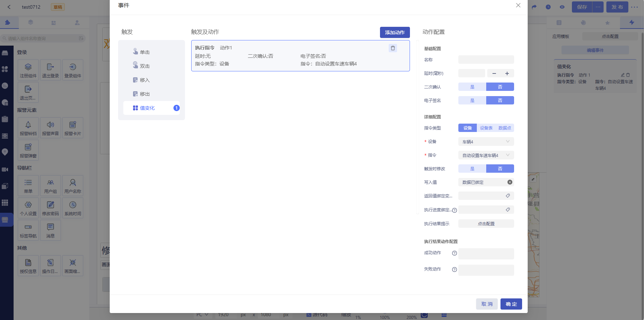Open the lightning events tab in right panel

631,23
